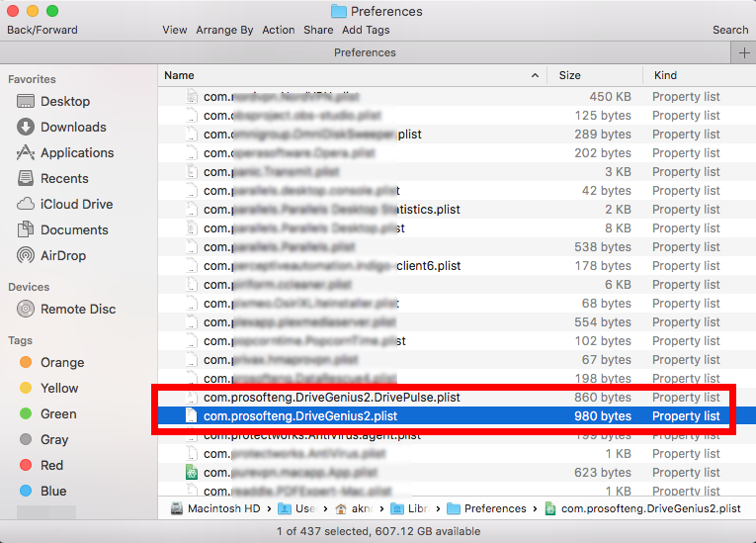Select com.prosofteng.DriveGenius2.DrivePulse.plist file
The width and height of the screenshot is (756, 543).
tap(331, 398)
